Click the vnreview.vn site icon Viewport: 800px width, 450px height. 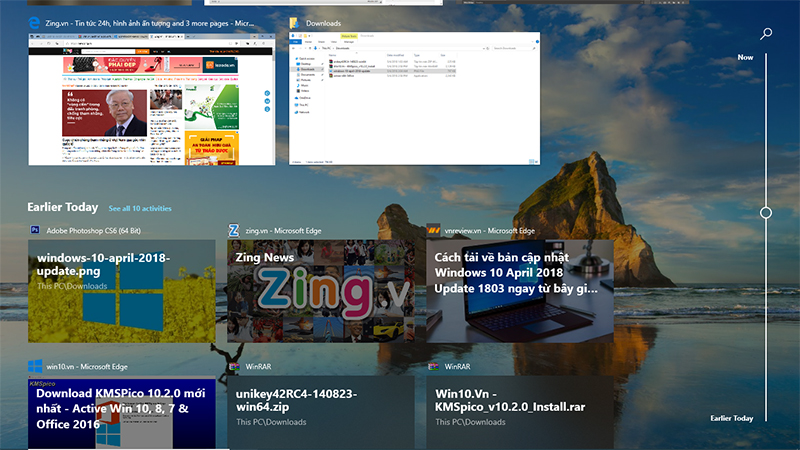(x=433, y=230)
